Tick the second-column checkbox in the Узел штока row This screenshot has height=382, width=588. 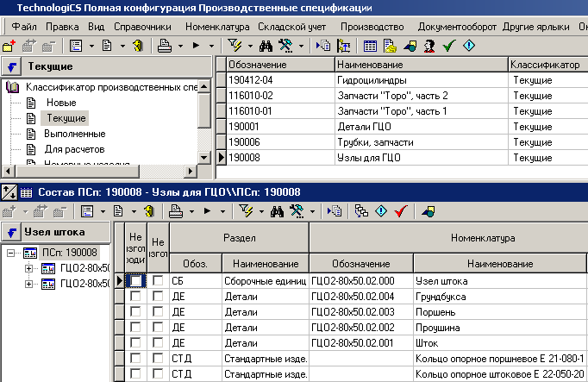[158, 280]
